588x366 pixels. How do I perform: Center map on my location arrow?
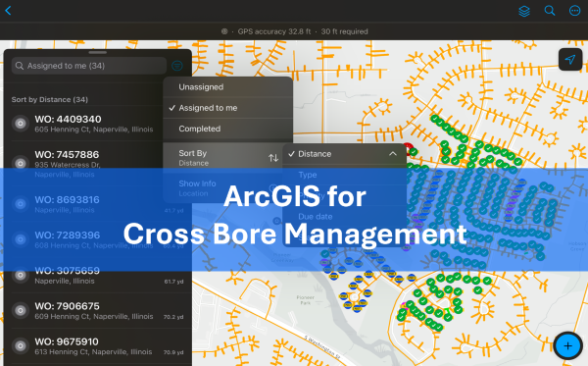(x=570, y=59)
